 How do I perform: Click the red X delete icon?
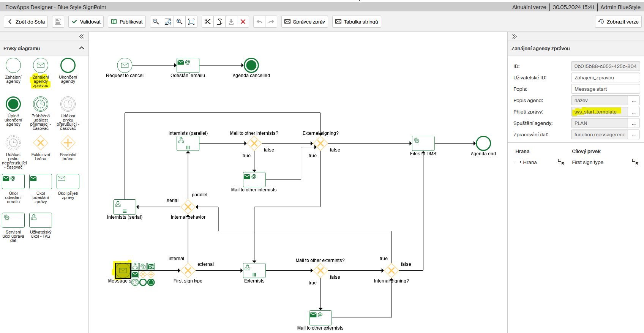point(243,22)
